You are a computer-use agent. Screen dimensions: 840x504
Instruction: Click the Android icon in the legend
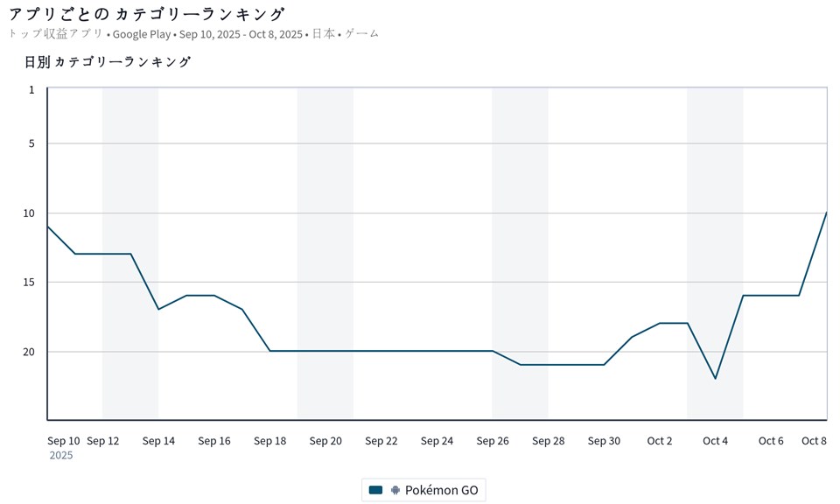click(x=395, y=490)
